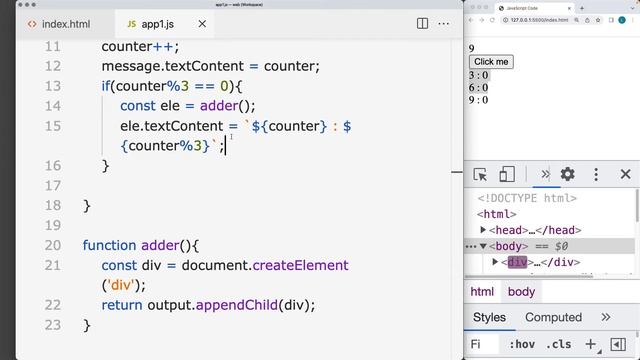Select body in the DevTools breadcrumb

click(521, 292)
